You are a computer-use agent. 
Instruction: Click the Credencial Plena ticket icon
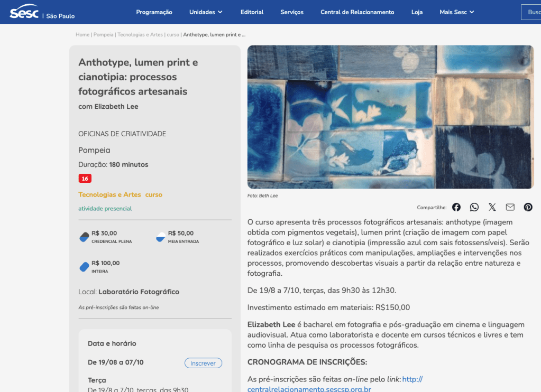coord(84,237)
